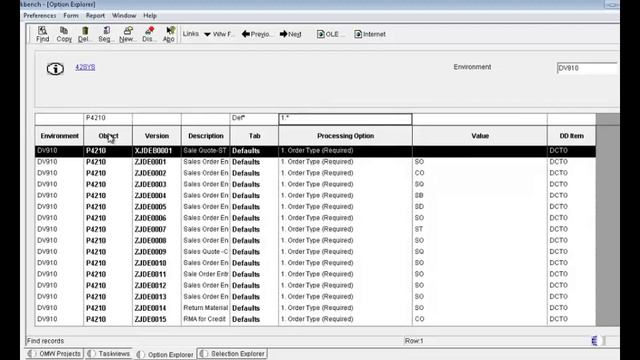The height and width of the screenshot is (360, 640).
Task: Select version ZJDE0014 cell
Action: click(x=157, y=308)
